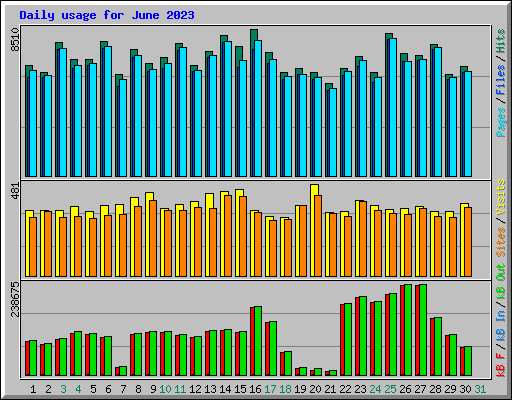
Task: Click day label "15" on x-axis
Action: (x=240, y=389)
